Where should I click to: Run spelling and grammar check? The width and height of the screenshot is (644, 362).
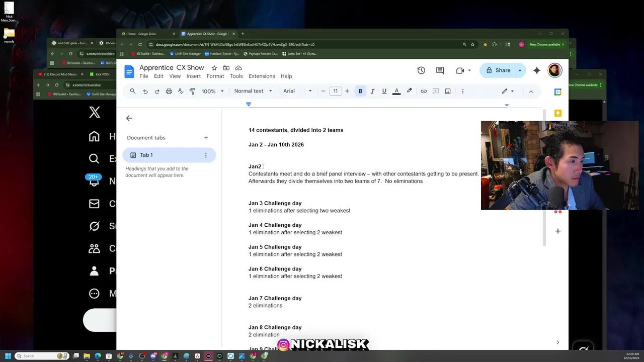pos(181,91)
